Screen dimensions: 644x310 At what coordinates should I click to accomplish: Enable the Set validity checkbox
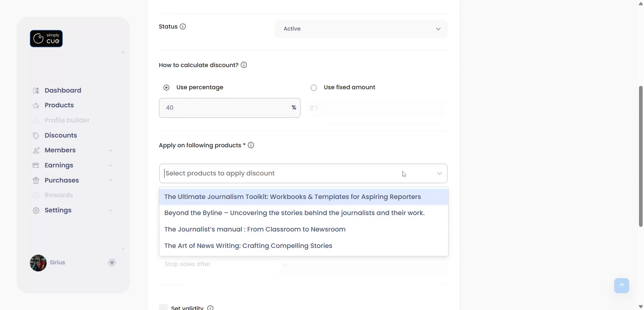click(x=163, y=307)
